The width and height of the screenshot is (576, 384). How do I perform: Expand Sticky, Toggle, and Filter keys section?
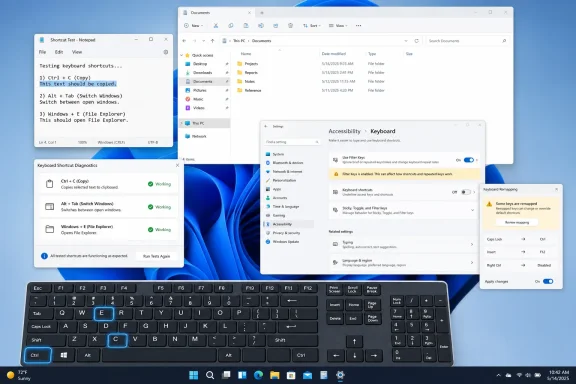(x=472, y=210)
